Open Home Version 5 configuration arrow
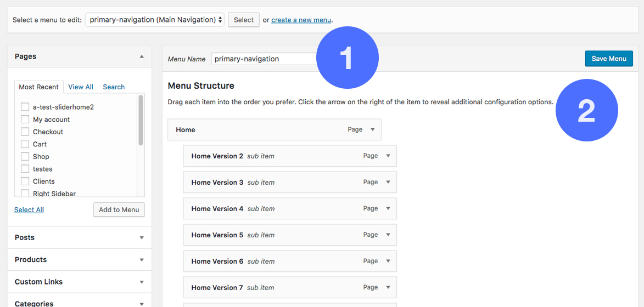This screenshot has width=644, height=307. 388,235
